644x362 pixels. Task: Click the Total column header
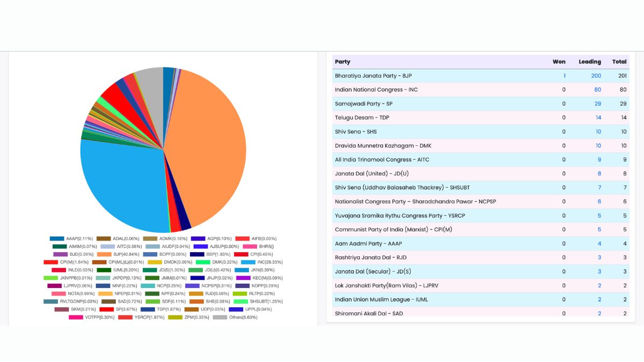click(619, 62)
